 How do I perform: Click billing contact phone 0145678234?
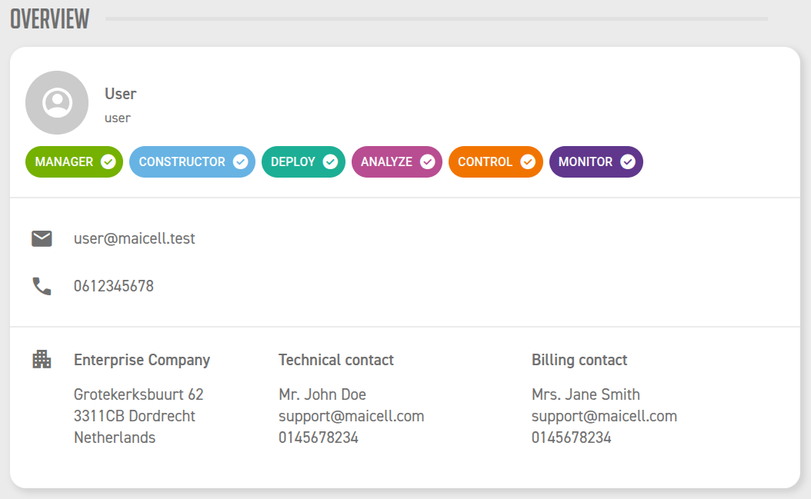[x=571, y=437]
